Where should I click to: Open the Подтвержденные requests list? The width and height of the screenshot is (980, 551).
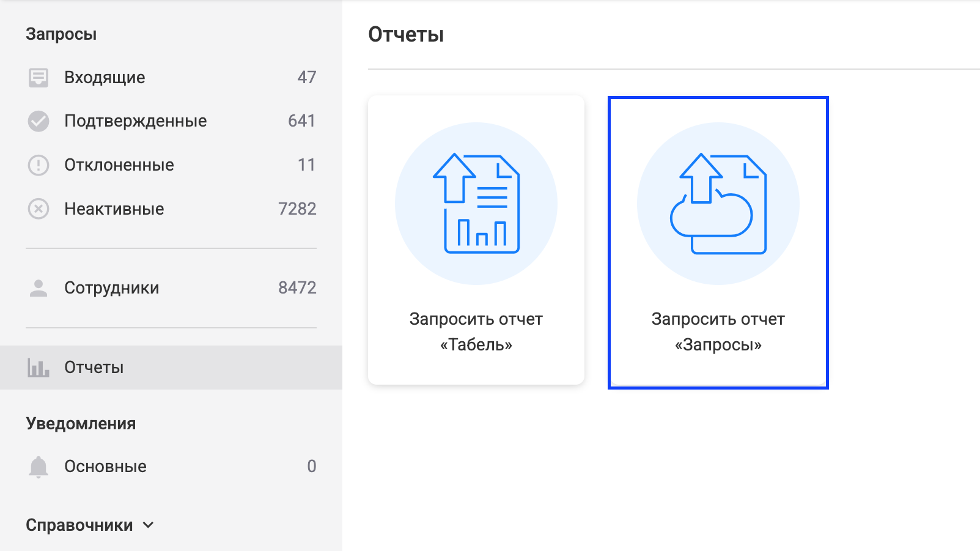click(136, 121)
